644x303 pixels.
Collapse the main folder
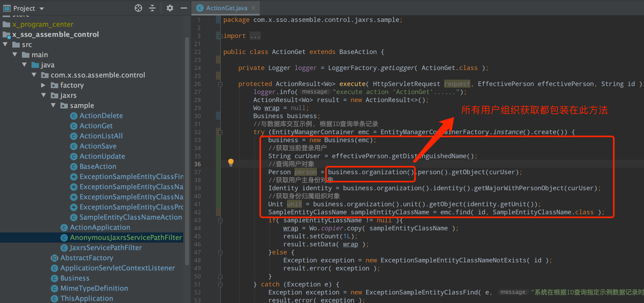(15, 55)
